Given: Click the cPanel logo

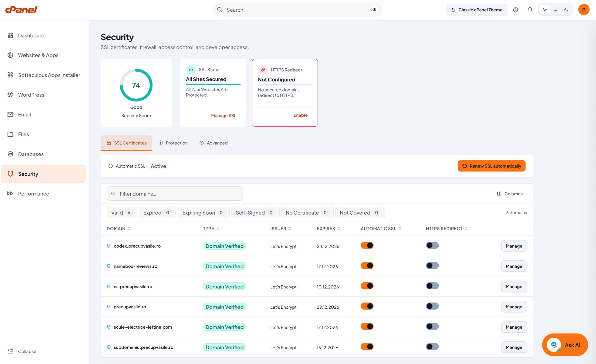Looking at the screenshot, I should [x=22, y=10].
